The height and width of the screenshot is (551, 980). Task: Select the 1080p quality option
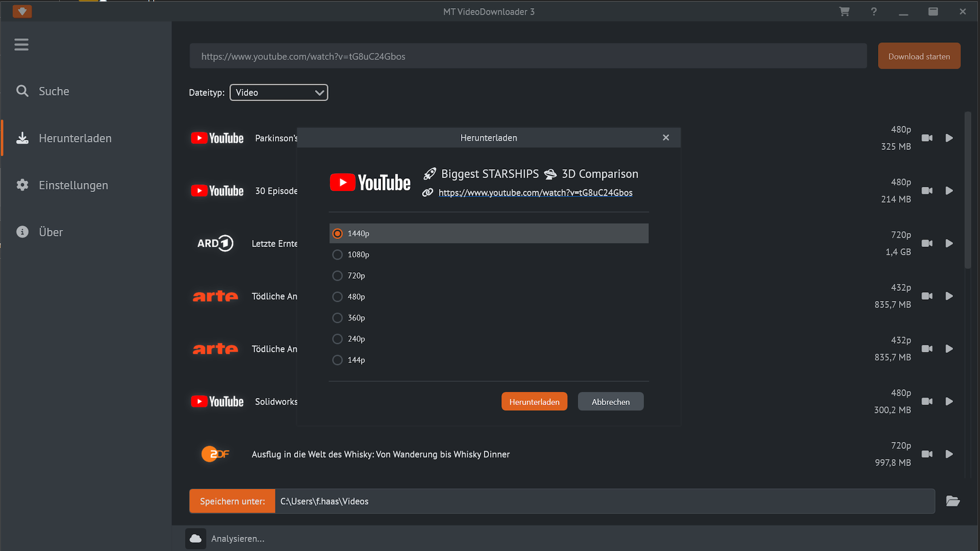point(337,254)
